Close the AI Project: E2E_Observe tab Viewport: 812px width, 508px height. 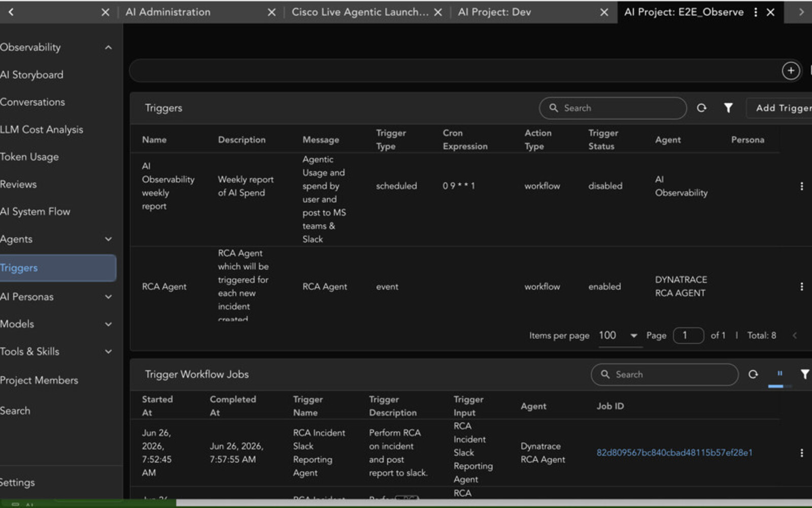(x=770, y=12)
